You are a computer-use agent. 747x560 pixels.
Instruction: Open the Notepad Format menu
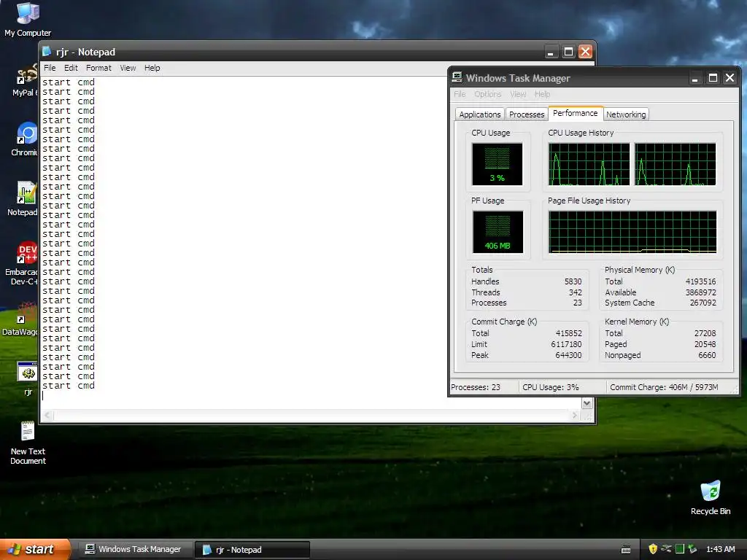(98, 68)
